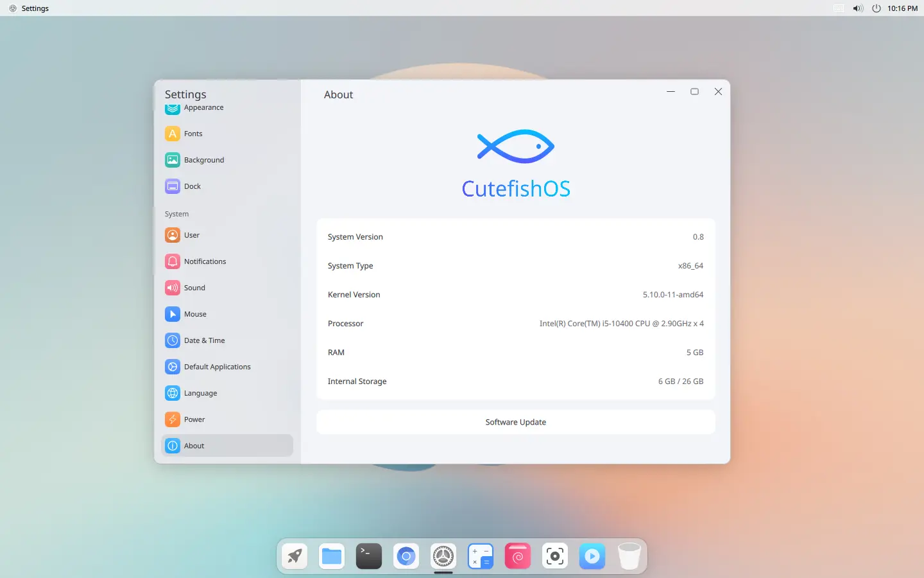Go to the User settings section

coord(191,235)
